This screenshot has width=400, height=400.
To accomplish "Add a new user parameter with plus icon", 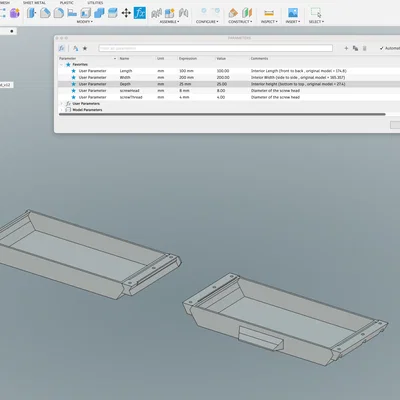I will pos(346,48).
